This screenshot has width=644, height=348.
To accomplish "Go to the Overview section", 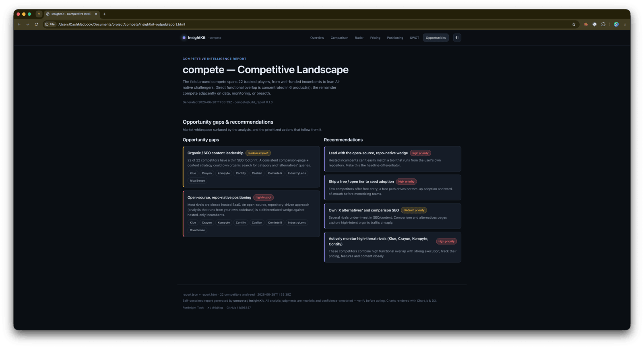I will [x=317, y=38].
